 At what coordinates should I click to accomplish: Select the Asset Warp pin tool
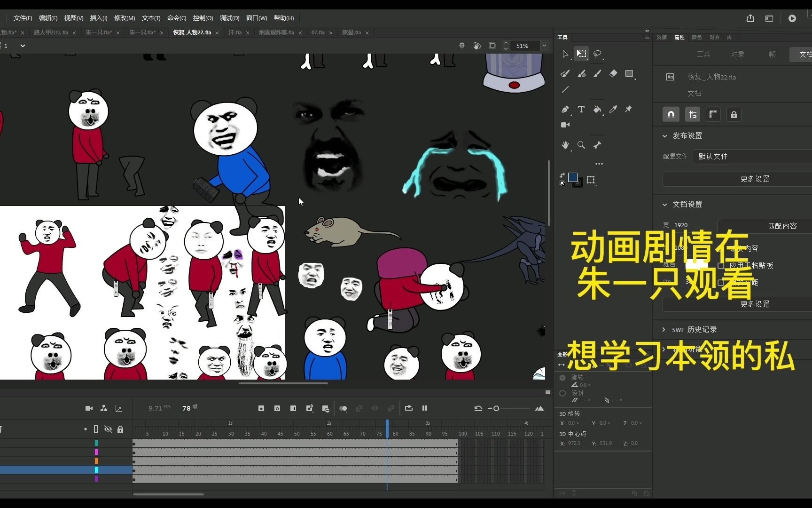628,109
